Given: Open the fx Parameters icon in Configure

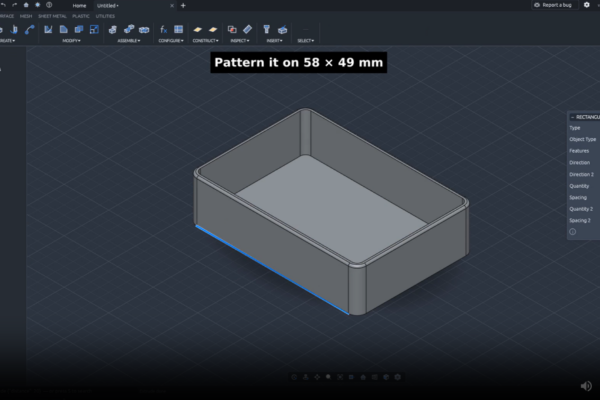Looking at the screenshot, I should coord(163,29).
